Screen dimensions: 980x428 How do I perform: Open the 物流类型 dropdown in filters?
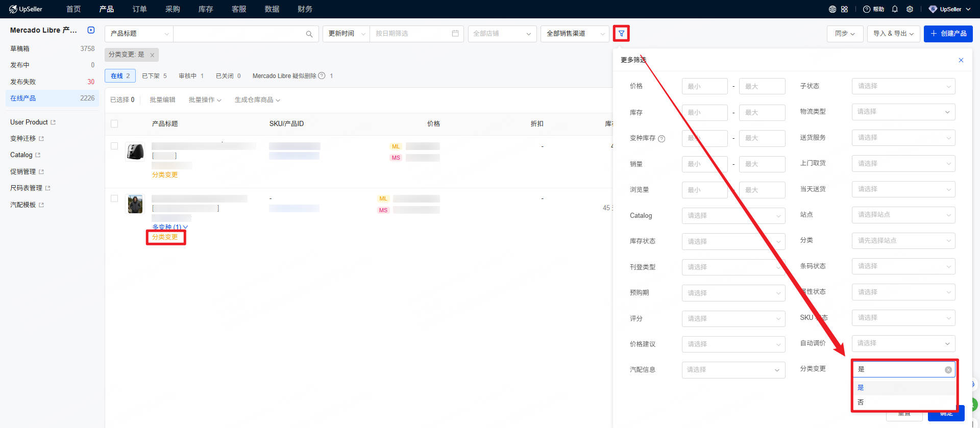click(x=903, y=112)
